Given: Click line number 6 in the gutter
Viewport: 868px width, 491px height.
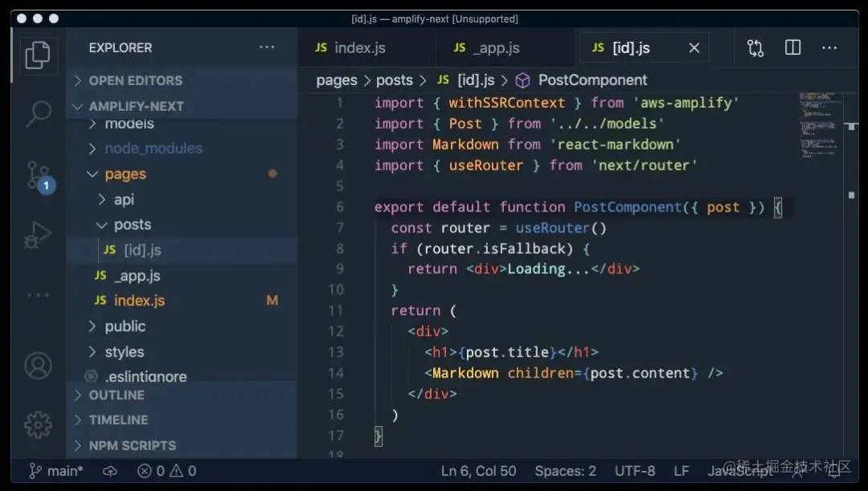Looking at the screenshot, I should coord(339,207).
